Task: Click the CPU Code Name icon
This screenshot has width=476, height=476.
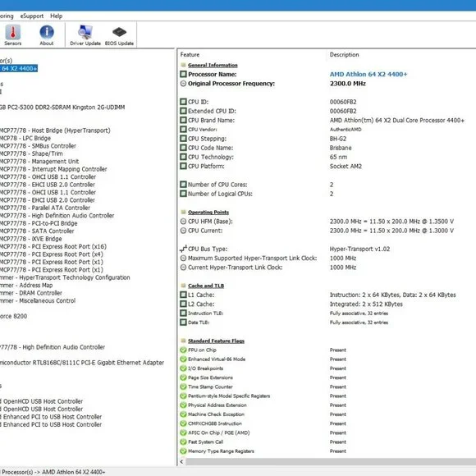Action: coord(183,148)
